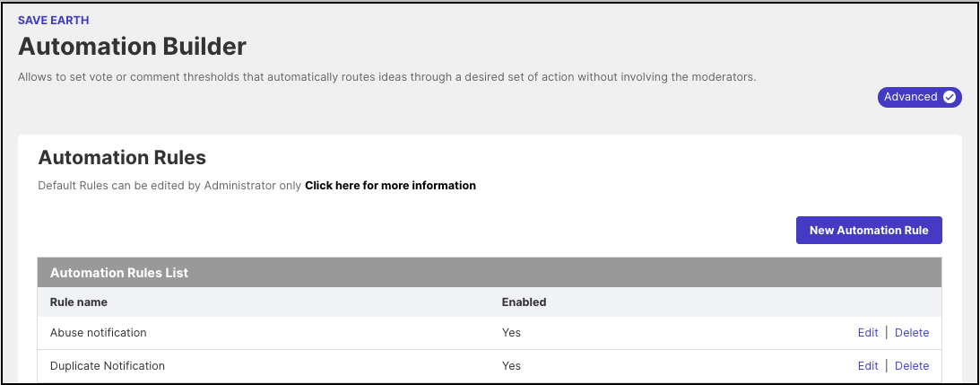Click the Automation Rules List header bar

coord(490,272)
